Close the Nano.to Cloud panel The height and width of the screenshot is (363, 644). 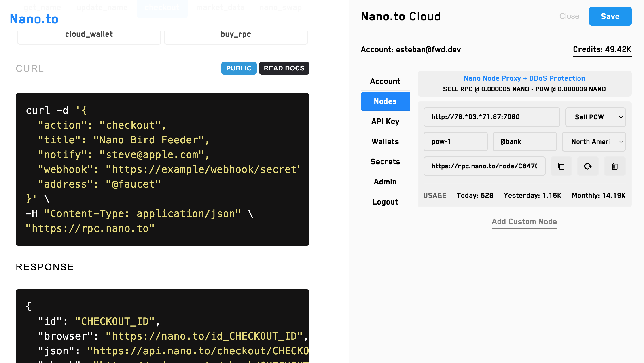[569, 16]
